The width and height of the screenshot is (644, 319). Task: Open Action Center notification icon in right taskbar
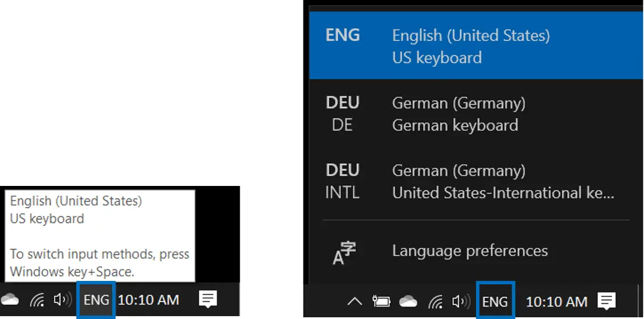click(x=606, y=301)
